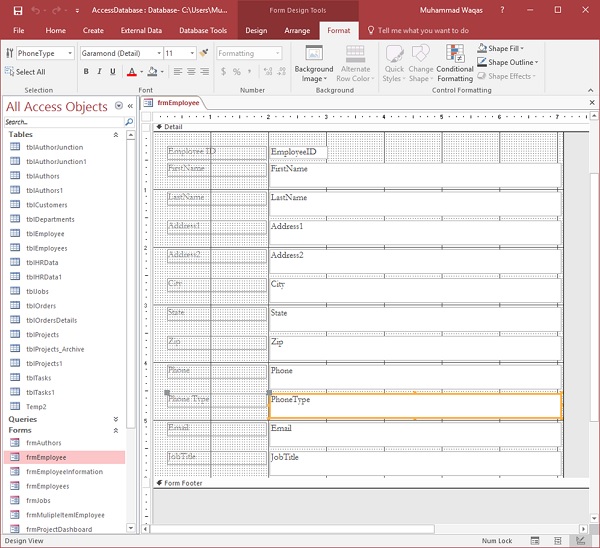Open the External Data ribbon tab

tap(141, 30)
